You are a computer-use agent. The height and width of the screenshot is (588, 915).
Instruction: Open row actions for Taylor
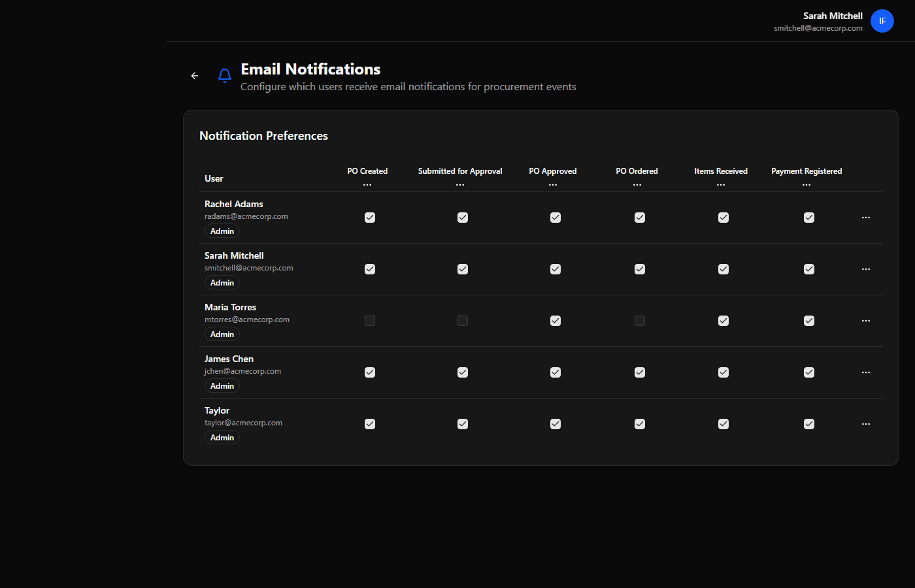pyautogui.click(x=866, y=423)
